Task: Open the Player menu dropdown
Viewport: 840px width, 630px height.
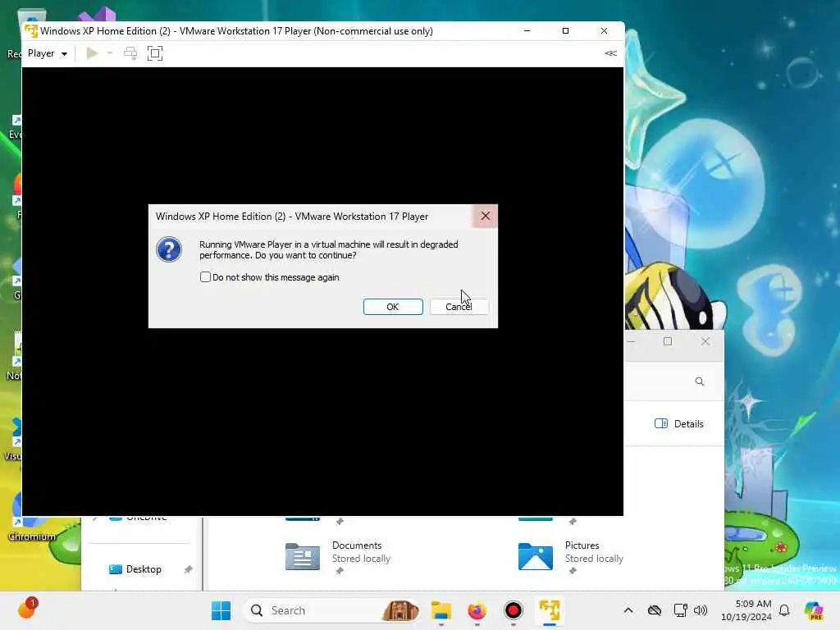Action: [47, 53]
